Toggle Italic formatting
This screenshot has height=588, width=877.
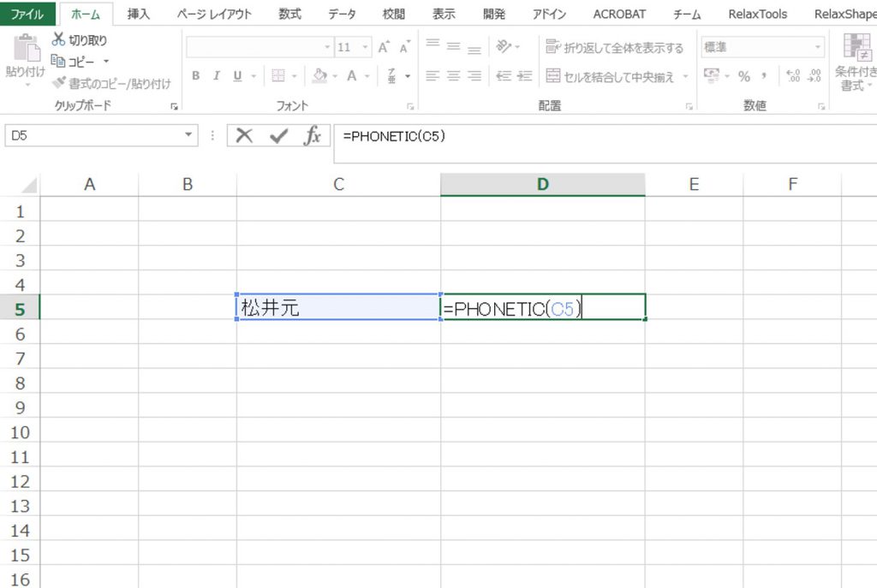click(217, 75)
